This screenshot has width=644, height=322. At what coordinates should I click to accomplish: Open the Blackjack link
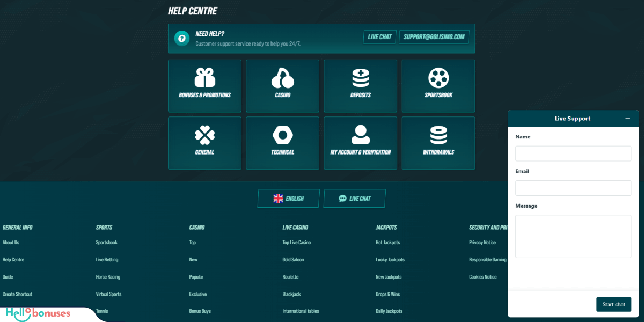[291, 294]
